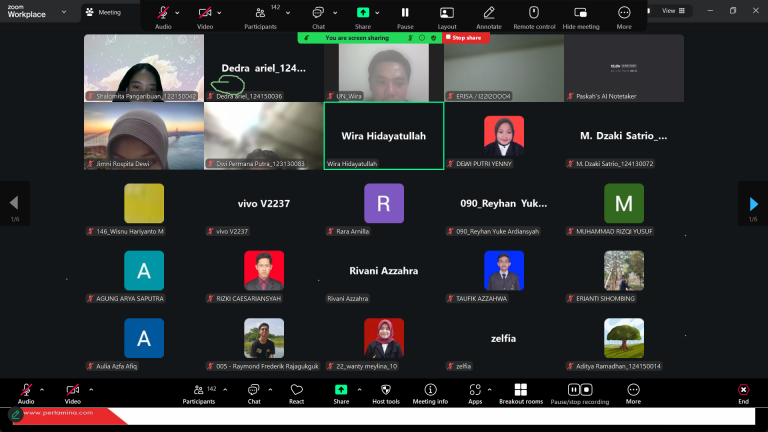Expand bottom Participants caret
Screen dimensions: 768x432
click(225, 390)
